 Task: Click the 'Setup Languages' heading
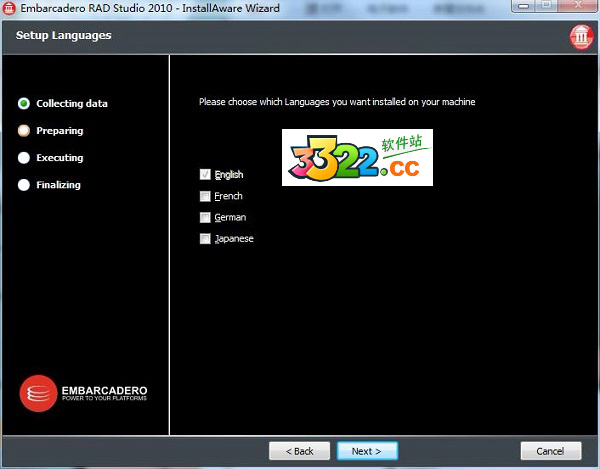pyautogui.click(x=64, y=35)
